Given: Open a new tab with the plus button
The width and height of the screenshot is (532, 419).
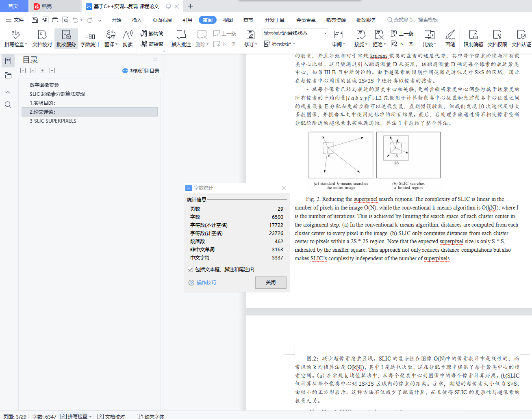Looking at the screenshot, I should 191,6.
